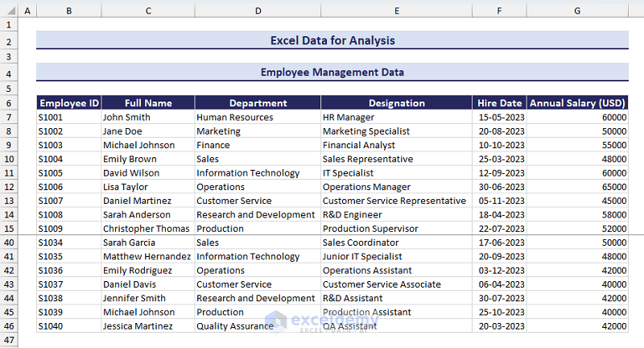Select the column A header
The width and height of the screenshot is (644, 348).
tap(27, 10)
